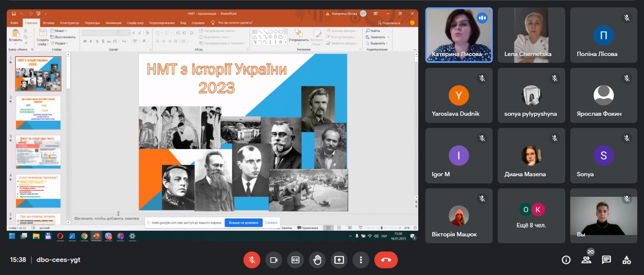Click the Cut scissors icon in clipboard group

pyautogui.click(x=26, y=31)
